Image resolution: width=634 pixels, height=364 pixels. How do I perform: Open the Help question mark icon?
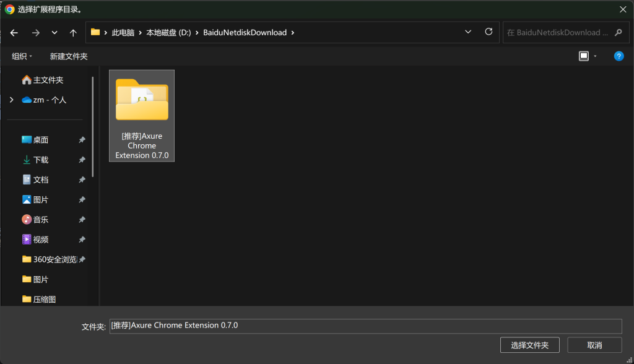[618, 56]
